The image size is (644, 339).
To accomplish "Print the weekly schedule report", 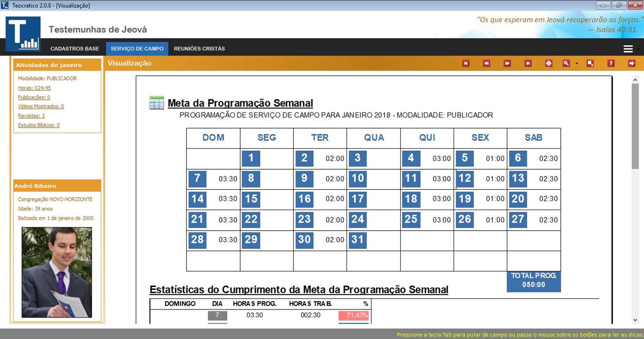I will 549,64.
